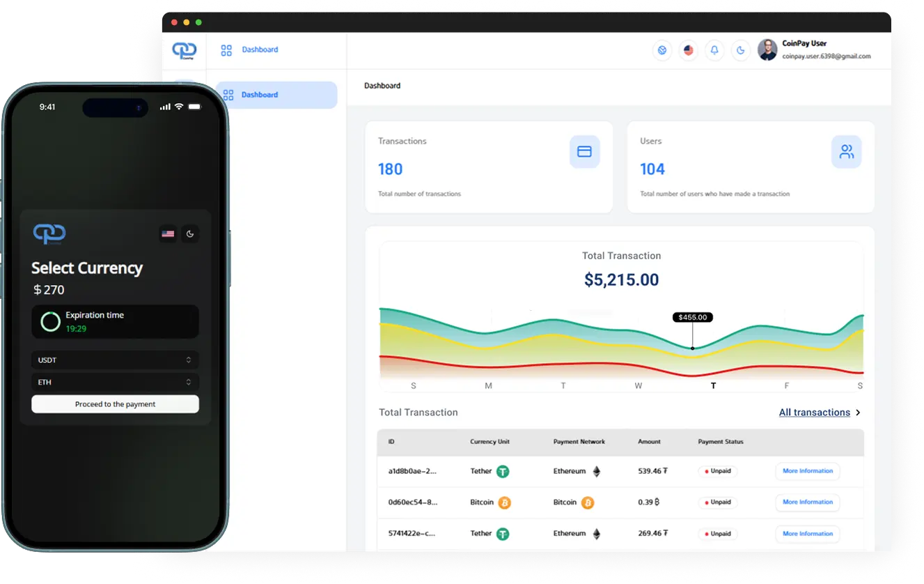Viewport: 924px width, 584px height.
Task: Toggle dark mode moon on phone screen
Action: (x=190, y=234)
